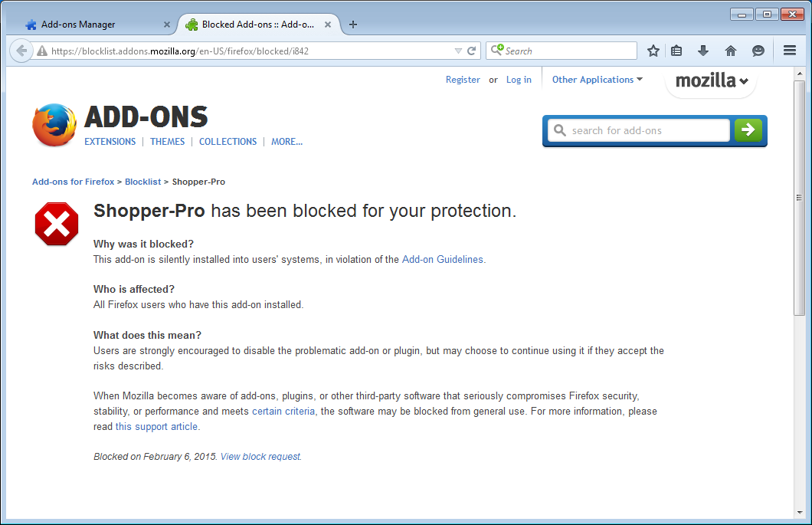Click the green search arrow button

pyautogui.click(x=748, y=130)
